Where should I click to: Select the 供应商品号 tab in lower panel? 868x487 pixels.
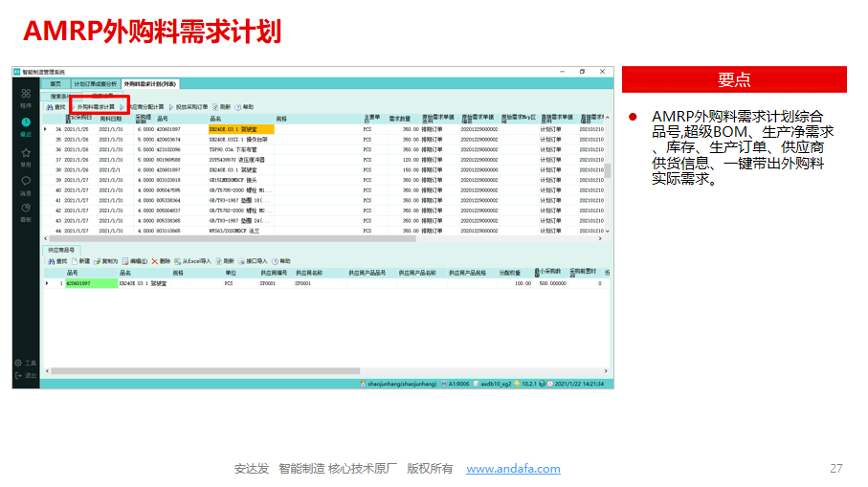(62, 250)
